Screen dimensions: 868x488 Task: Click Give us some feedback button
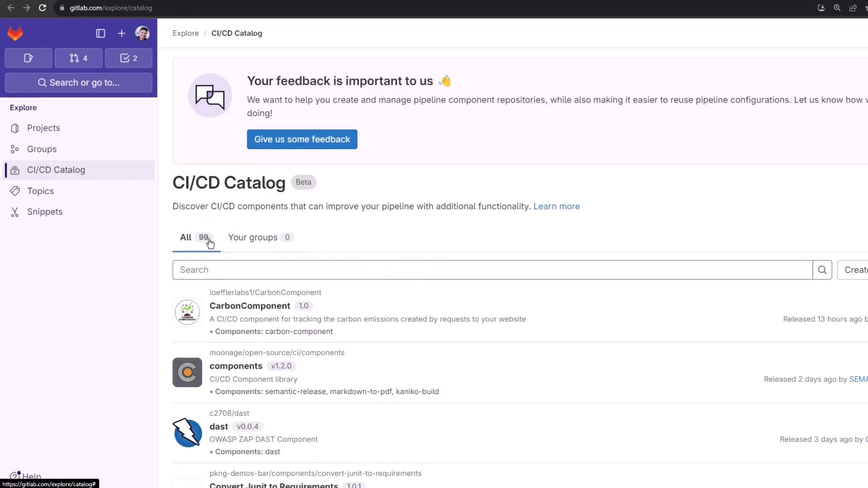[302, 139]
